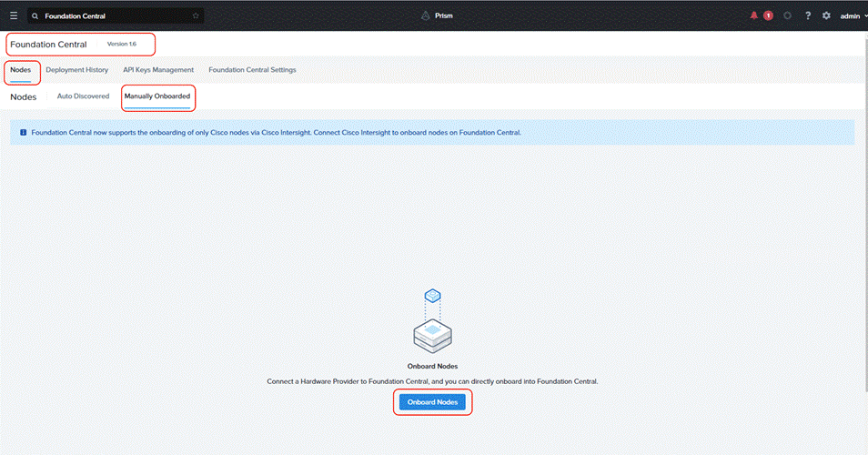
Task: Click the Nodes section heading
Action: coord(24,96)
